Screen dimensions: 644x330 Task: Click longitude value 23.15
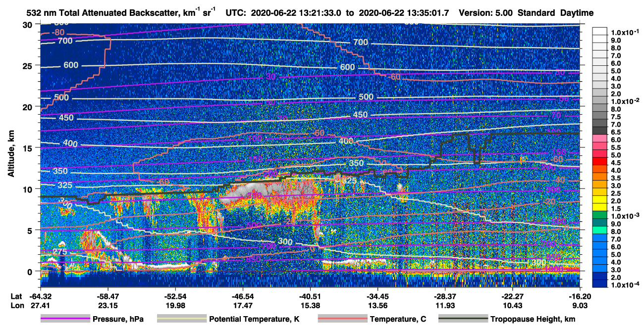(x=107, y=306)
